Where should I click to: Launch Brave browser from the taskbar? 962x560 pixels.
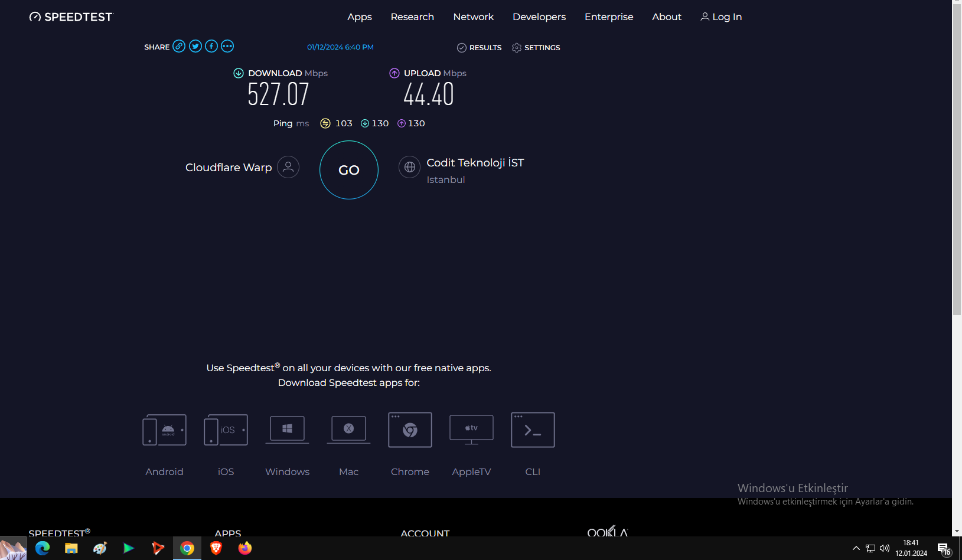point(216,548)
